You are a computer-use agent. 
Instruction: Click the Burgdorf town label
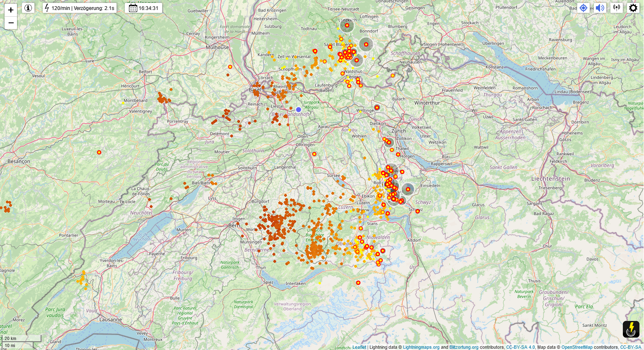(260, 201)
